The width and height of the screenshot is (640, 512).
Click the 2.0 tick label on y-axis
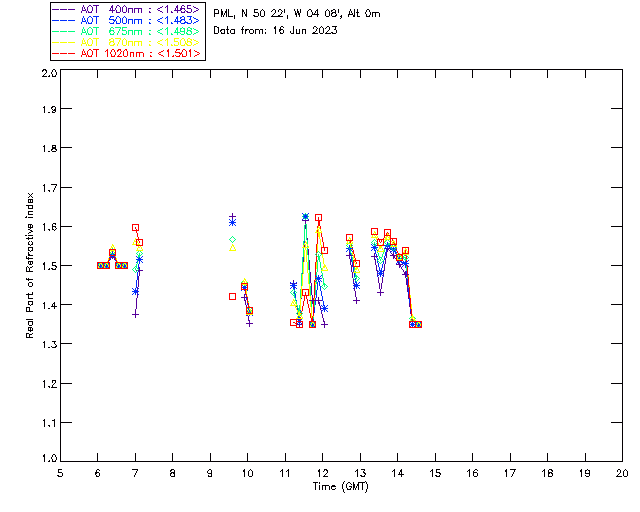pyautogui.click(x=47, y=74)
